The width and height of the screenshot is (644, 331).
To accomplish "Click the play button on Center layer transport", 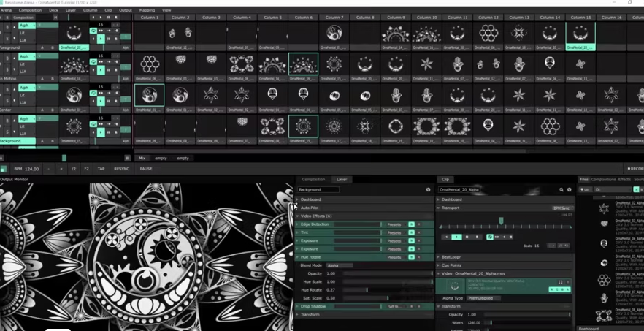I will point(101,101).
